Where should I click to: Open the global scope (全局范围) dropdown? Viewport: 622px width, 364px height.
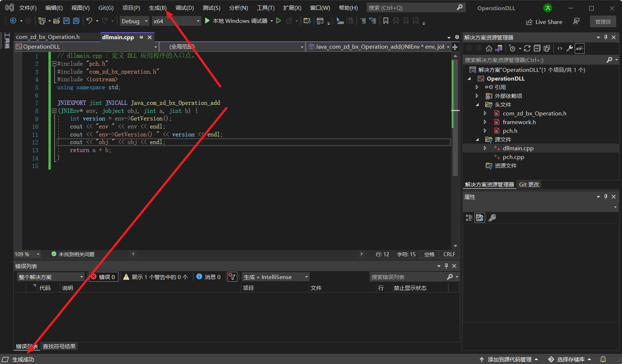[233, 47]
